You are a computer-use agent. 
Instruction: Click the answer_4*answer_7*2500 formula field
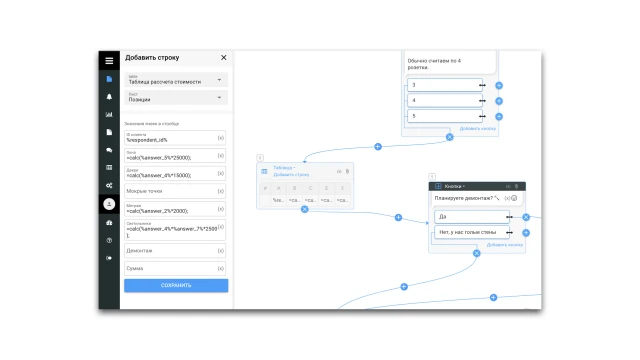(x=175, y=230)
